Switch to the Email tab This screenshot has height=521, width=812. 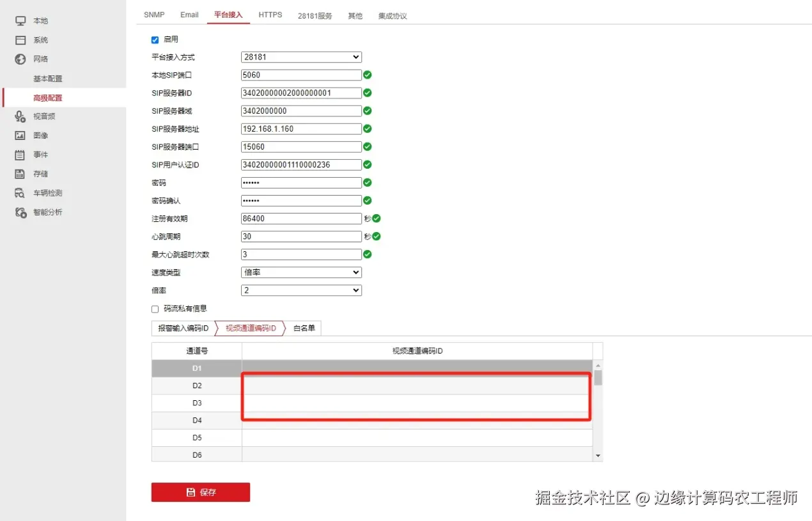point(189,15)
